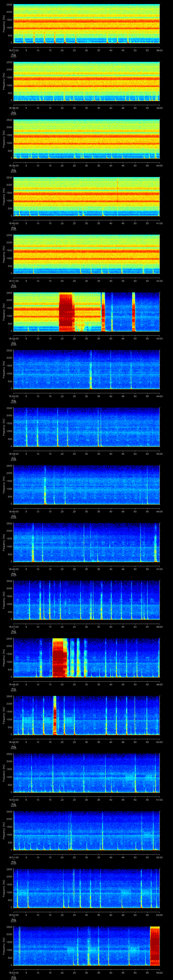Viewport: 173px width, 980px height.
Task: Click the spectrogram row starting 18:51:00
Action: click(86, 831)
